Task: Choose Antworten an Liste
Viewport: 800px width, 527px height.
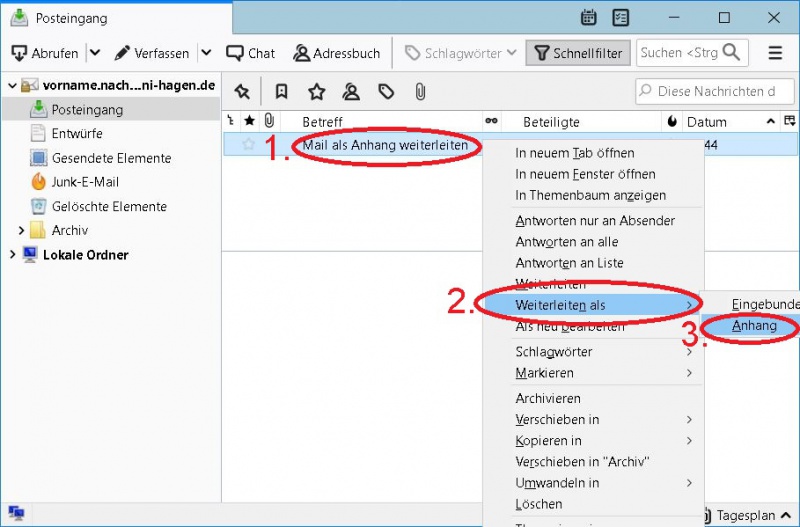Action: point(569,263)
